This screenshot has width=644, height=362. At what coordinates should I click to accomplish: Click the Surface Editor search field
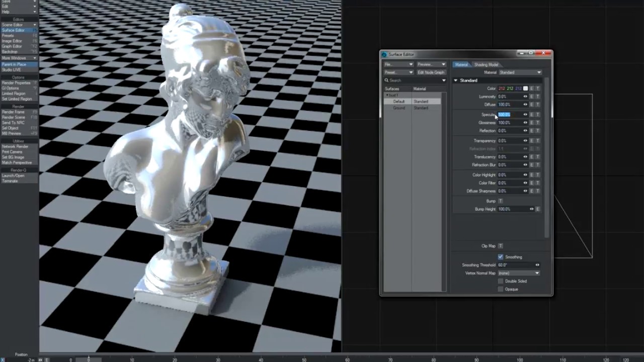415,80
